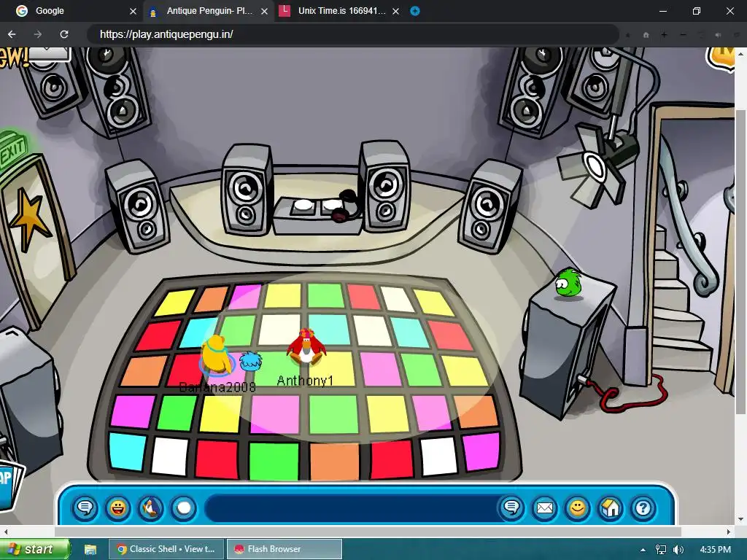The image size is (747, 560).
Task: Restore down the browser window
Action: 697,11
